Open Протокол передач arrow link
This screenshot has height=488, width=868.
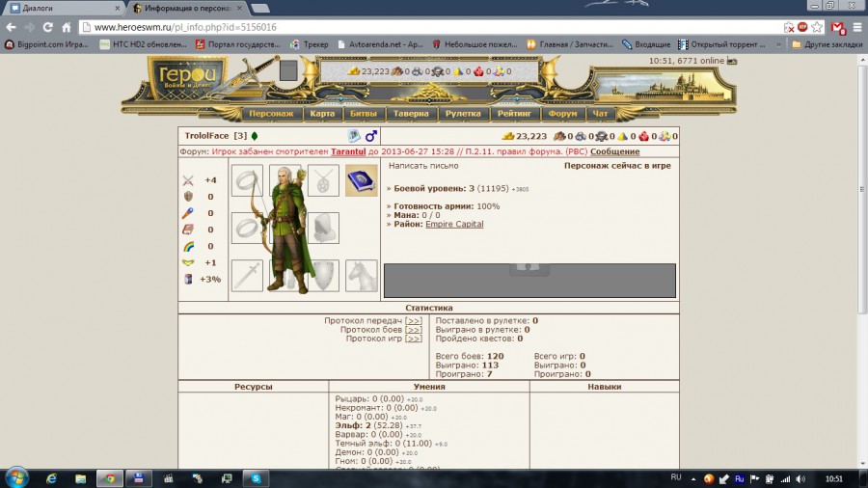click(x=413, y=321)
